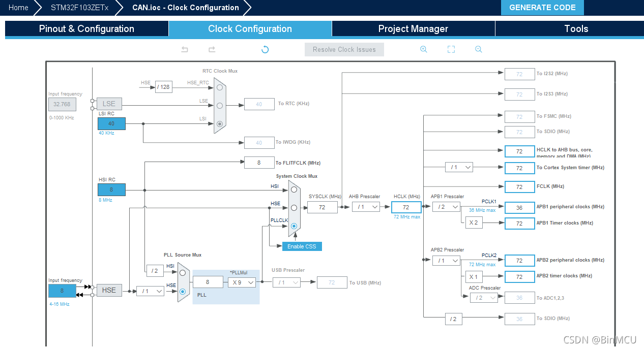Click the '4-16 MHz' HSE range text
The width and height of the screenshot is (644, 349).
59,304
